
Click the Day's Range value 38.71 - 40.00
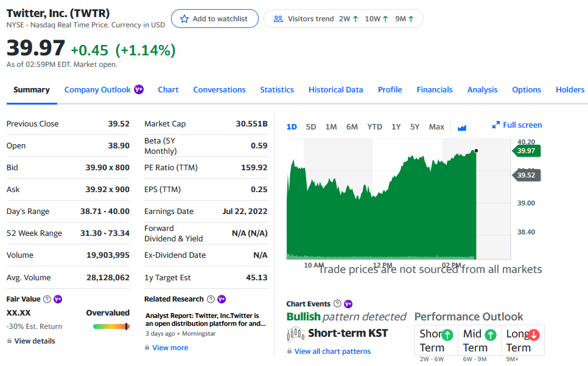coord(105,212)
